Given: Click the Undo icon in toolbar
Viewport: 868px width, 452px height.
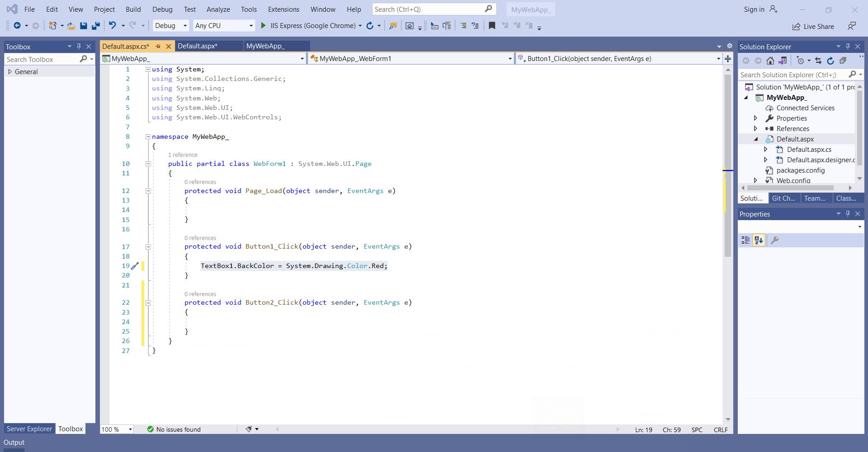Looking at the screenshot, I should tap(113, 26).
